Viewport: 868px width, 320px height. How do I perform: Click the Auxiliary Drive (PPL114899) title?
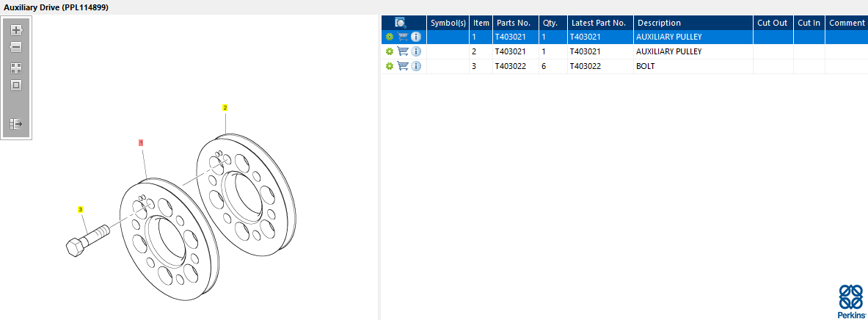tap(56, 7)
